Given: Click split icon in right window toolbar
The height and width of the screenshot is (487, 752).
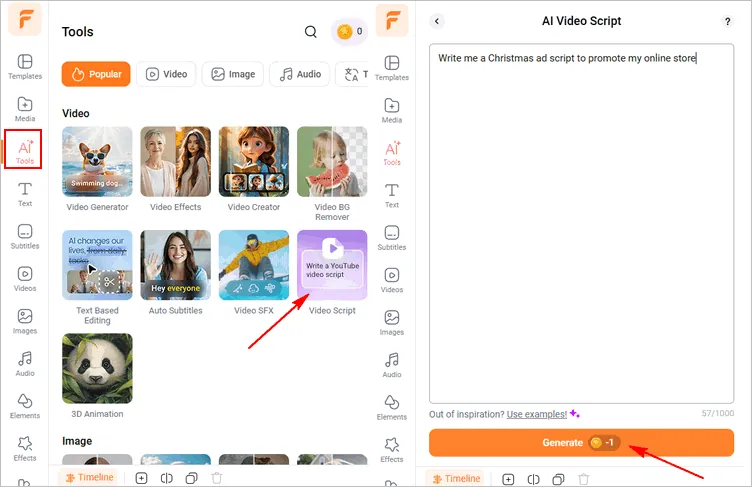Looking at the screenshot, I should [533, 479].
